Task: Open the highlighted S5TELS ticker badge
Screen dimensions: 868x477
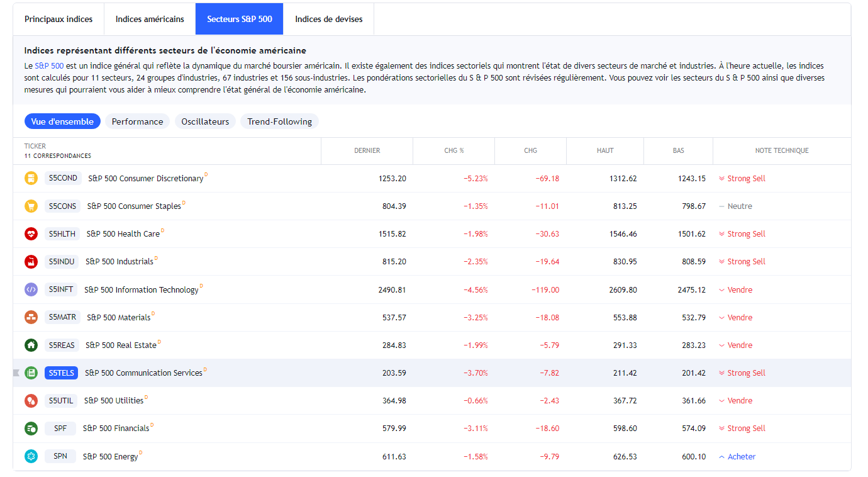Action: point(62,373)
